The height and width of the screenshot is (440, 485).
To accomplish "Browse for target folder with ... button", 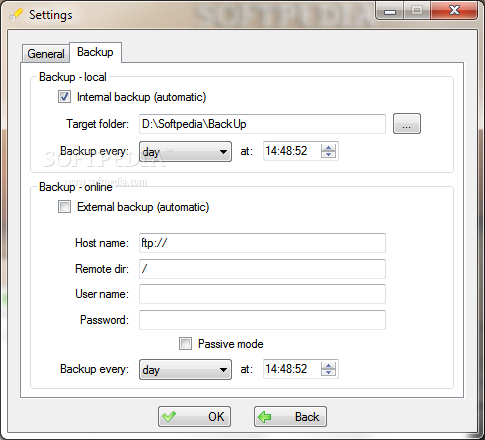I will [407, 124].
